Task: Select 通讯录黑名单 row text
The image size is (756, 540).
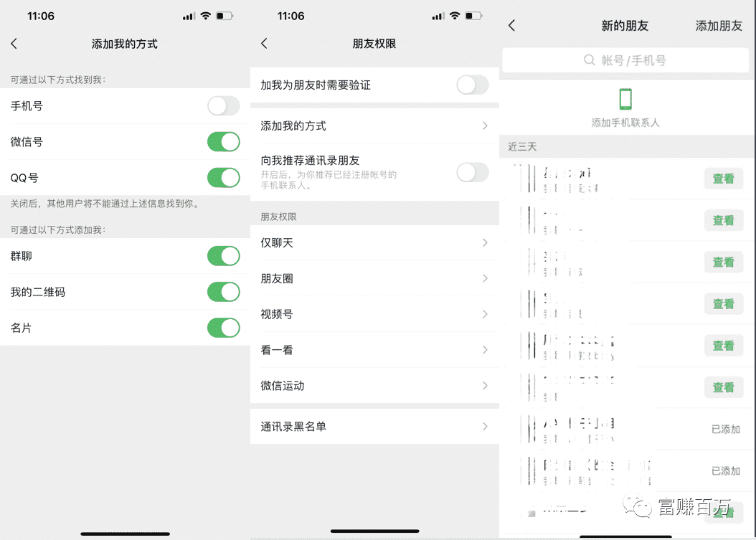Action: tap(293, 426)
